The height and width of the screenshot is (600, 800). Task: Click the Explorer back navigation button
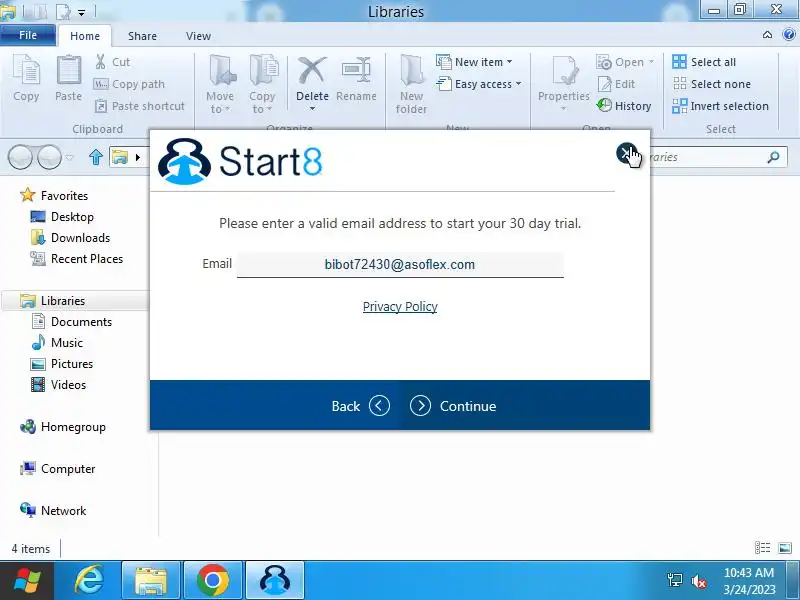(20, 157)
